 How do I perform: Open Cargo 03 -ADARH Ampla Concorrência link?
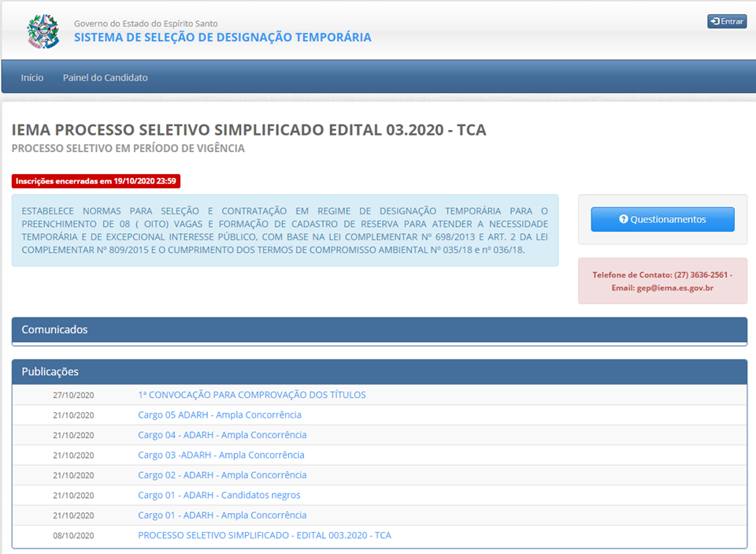(220, 455)
